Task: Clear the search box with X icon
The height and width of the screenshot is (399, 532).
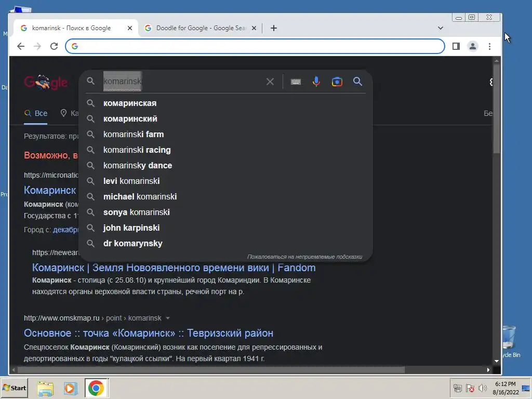Action: 270,82
